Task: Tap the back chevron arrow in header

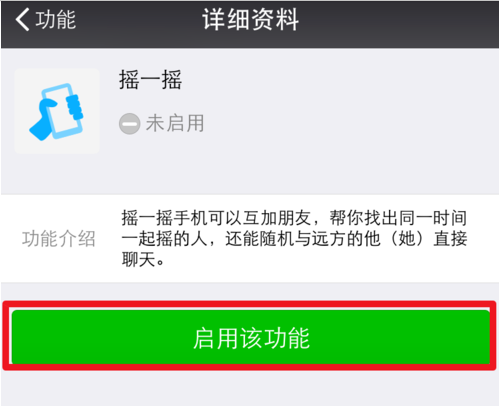Action: [22, 20]
